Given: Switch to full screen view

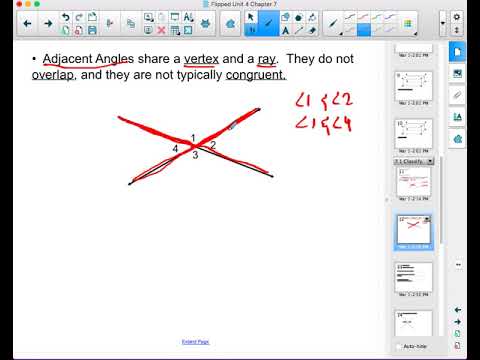Looking at the screenshot, I should (188, 31).
